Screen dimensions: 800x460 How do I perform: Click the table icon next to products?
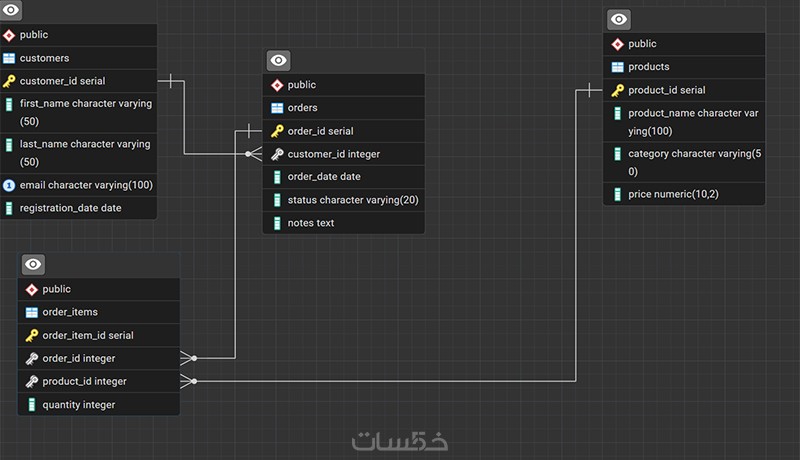click(617, 67)
